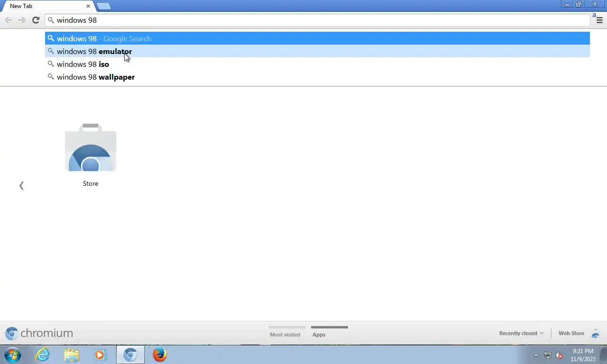Pick the windows 98 emulator suggestion
The width and height of the screenshot is (607, 364).
(x=317, y=51)
